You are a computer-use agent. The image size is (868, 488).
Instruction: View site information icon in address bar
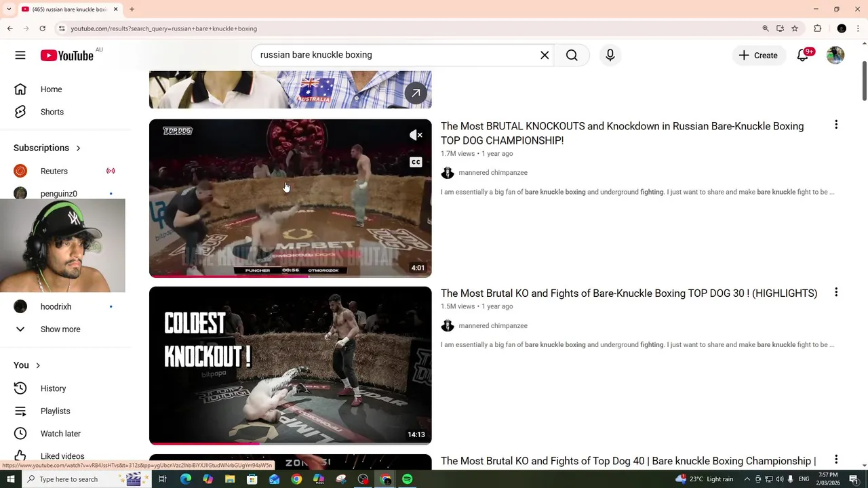point(62,28)
